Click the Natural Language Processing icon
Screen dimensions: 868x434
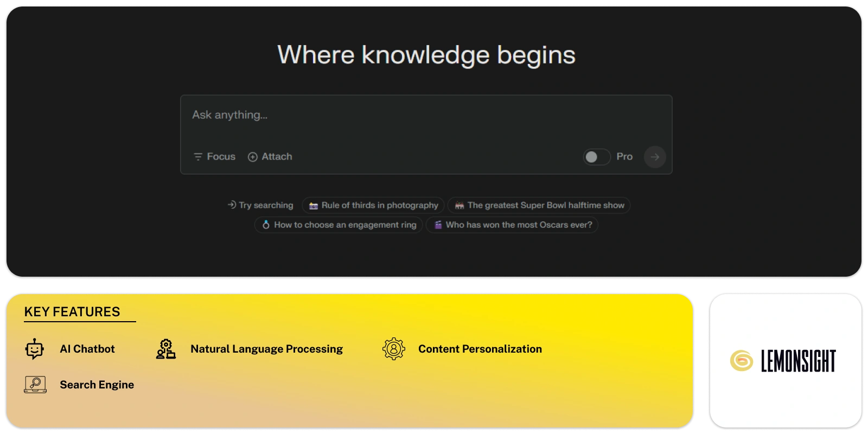166,349
